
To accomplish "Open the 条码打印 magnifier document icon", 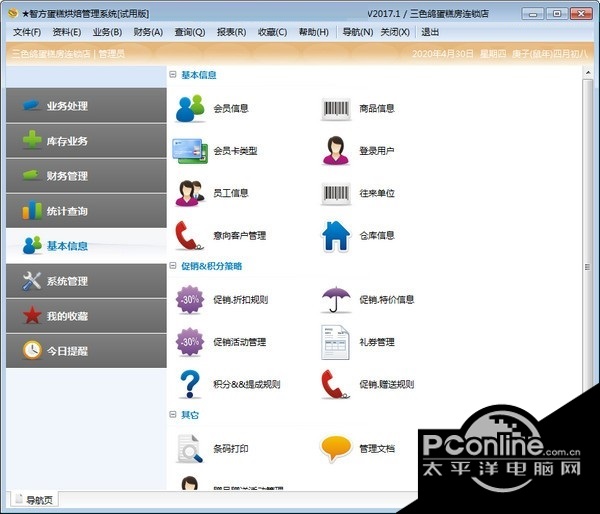I will click(190, 449).
